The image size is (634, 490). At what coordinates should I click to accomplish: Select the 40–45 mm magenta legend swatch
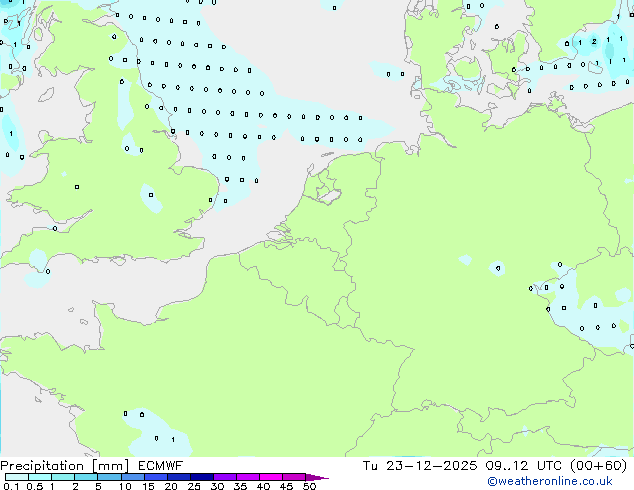point(271,477)
